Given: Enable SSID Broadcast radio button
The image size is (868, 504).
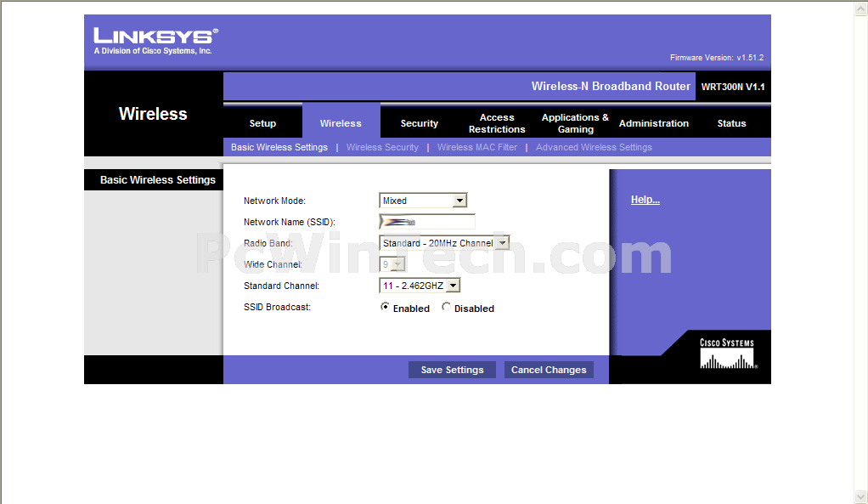Looking at the screenshot, I should pyautogui.click(x=385, y=307).
